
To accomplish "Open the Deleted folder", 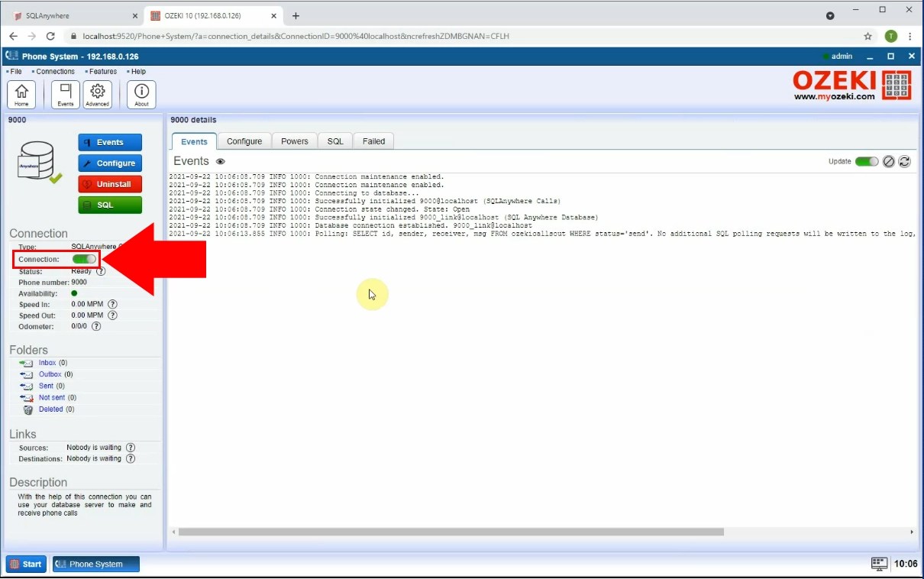I will 51,409.
